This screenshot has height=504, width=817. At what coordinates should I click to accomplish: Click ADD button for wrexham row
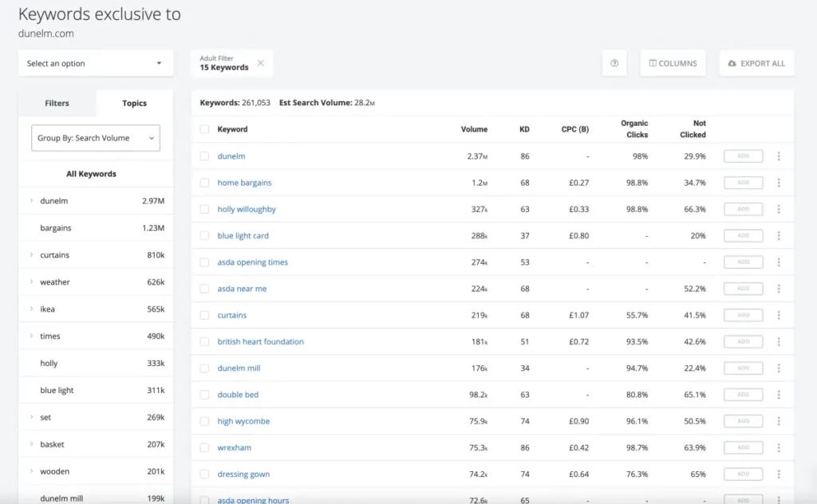pyautogui.click(x=743, y=447)
